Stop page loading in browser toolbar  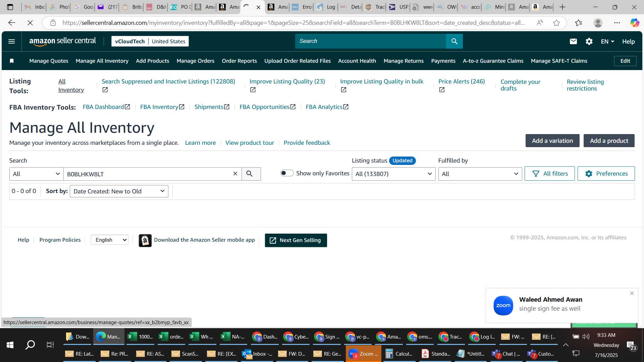[x=30, y=23]
